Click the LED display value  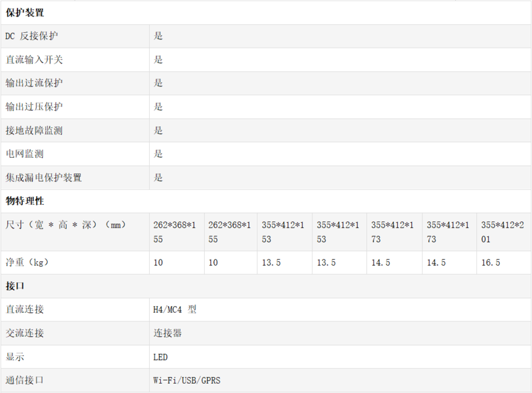(x=160, y=357)
